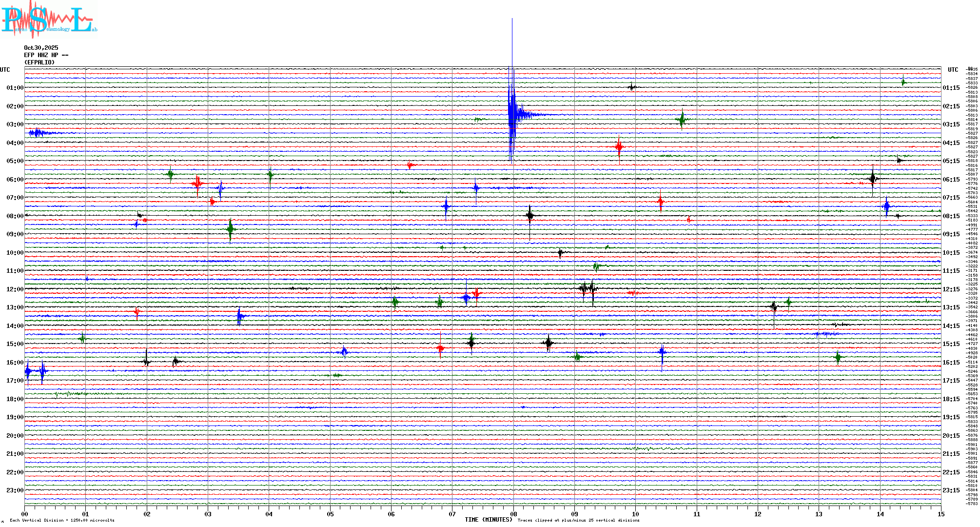Screen dimensions: 980x527
Task: Click the minute 00 tick on bottom axis
Action: (x=25, y=514)
